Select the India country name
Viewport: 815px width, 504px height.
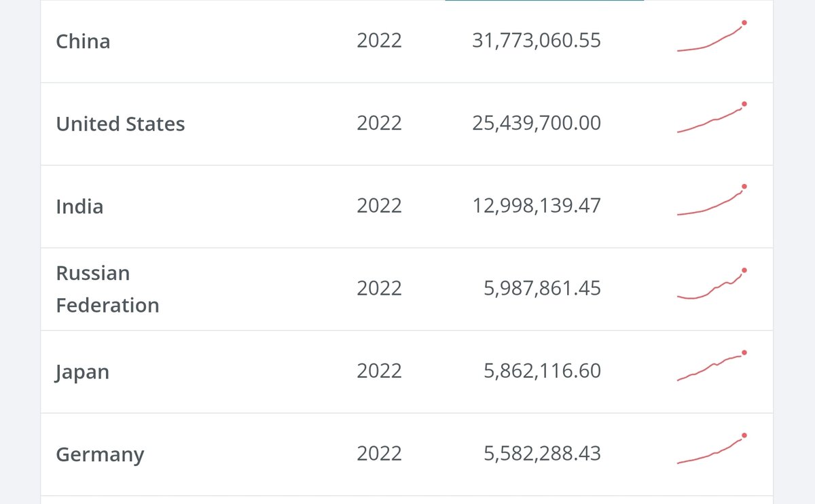(79, 206)
